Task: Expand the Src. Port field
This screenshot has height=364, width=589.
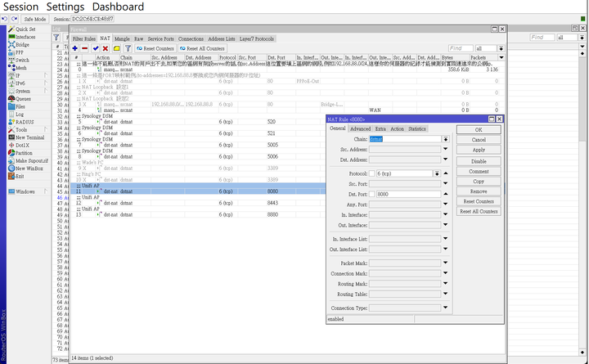Action: tap(446, 184)
